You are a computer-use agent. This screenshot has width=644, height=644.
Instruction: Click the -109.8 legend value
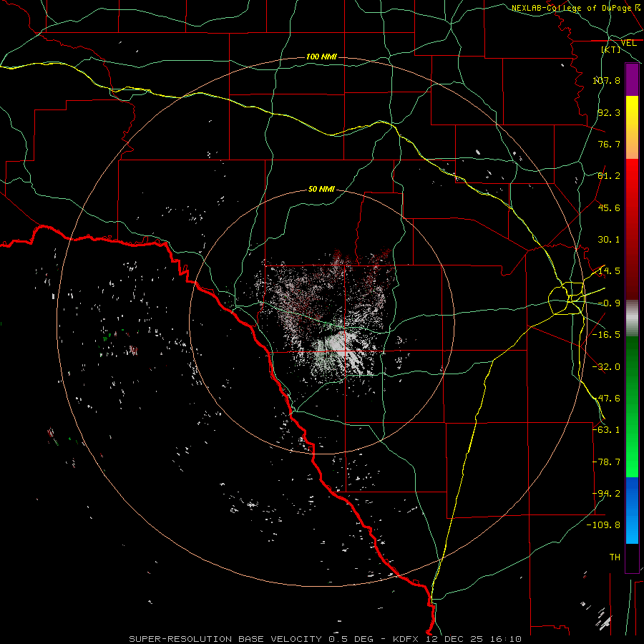(x=604, y=525)
